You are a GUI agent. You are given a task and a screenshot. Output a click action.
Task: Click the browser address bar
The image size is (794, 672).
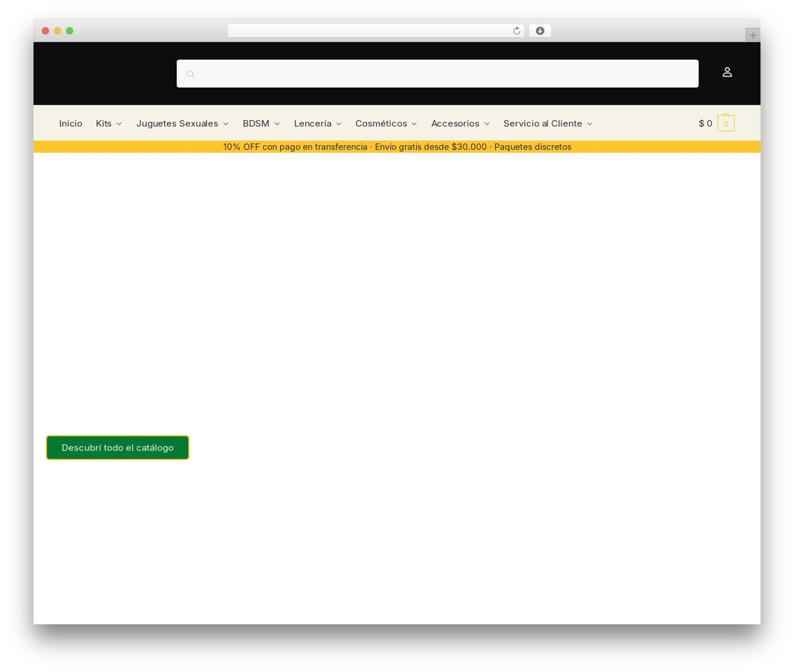[x=375, y=31]
